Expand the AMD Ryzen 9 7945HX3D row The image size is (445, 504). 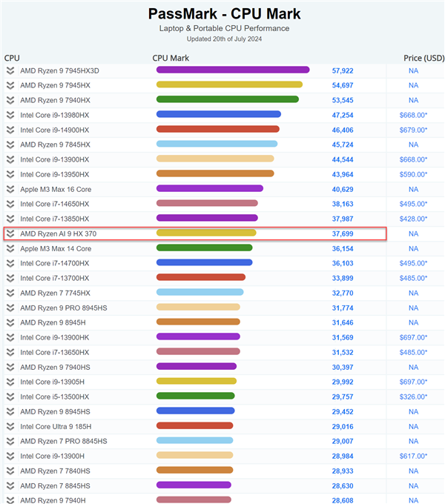(x=10, y=70)
